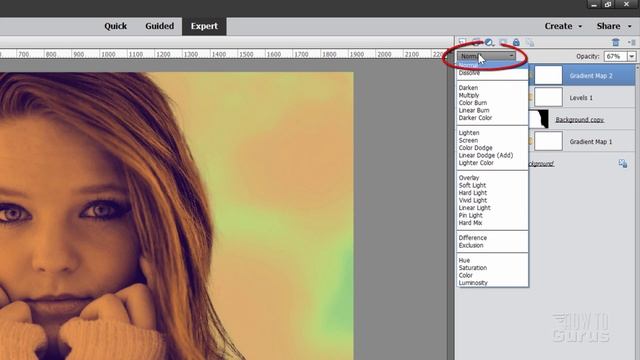Click Gradient Map 1 layer mask thumbnail
The height and width of the screenshot is (360, 640).
pos(548,141)
